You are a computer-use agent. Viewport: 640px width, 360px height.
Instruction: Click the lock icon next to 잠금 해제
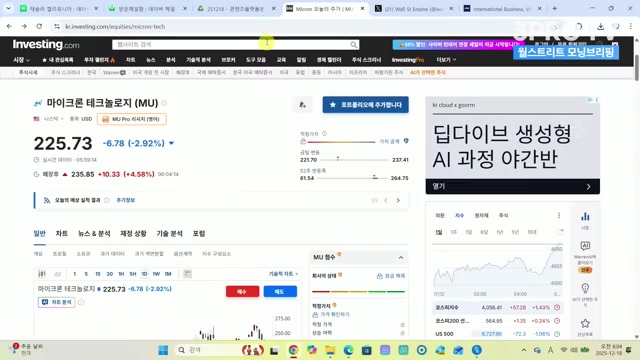click(x=379, y=276)
